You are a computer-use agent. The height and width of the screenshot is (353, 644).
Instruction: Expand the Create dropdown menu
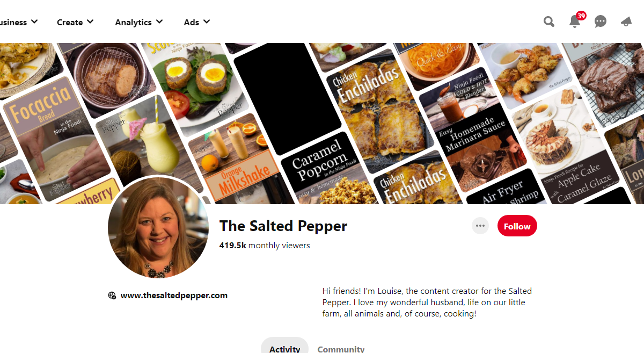75,22
